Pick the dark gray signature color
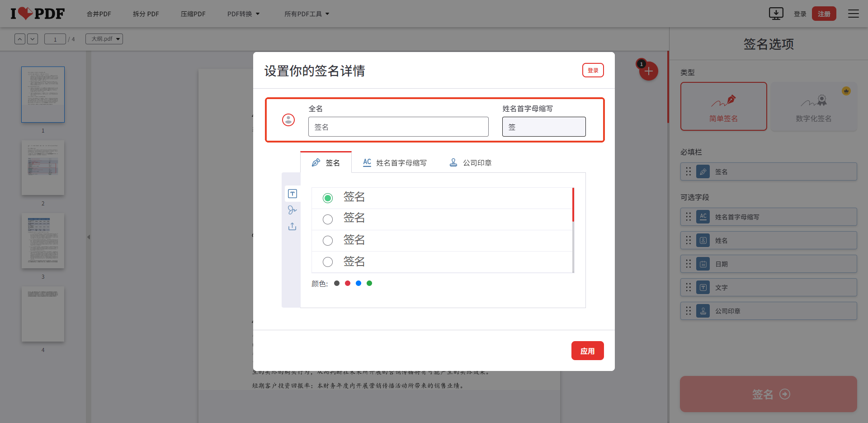The height and width of the screenshot is (423, 868). point(337,283)
